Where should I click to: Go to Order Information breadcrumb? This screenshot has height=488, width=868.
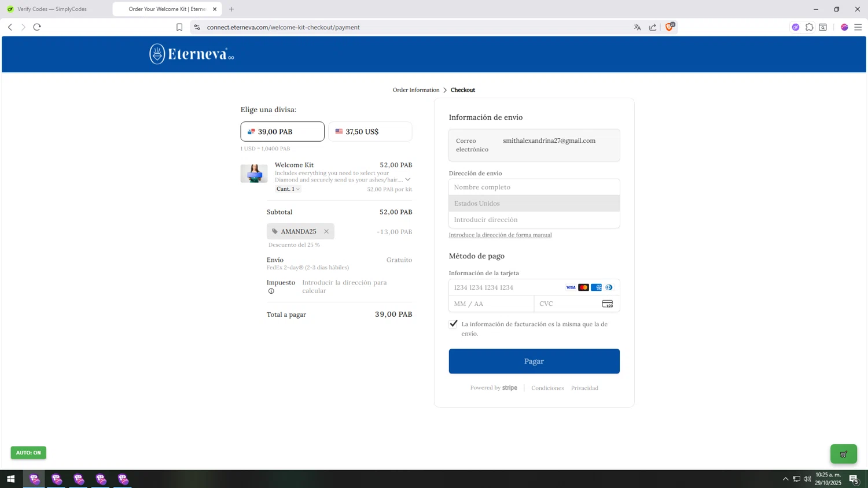[x=416, y=90]
